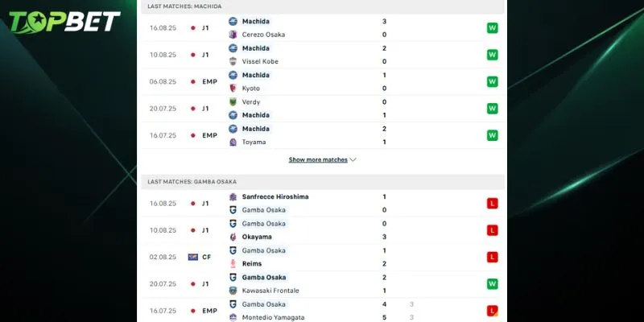Click the win badge for Machida vs Cerezo Osaka

(x=492, y=28)
